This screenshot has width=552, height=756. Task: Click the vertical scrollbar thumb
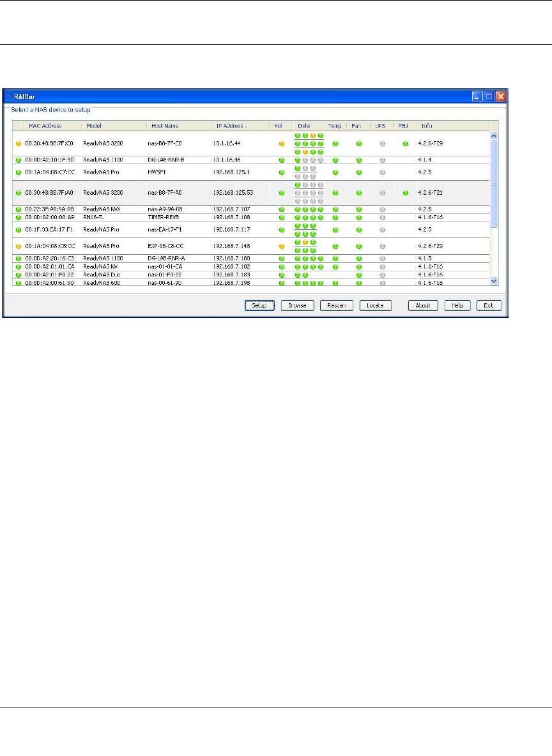[x=494, y=183]
